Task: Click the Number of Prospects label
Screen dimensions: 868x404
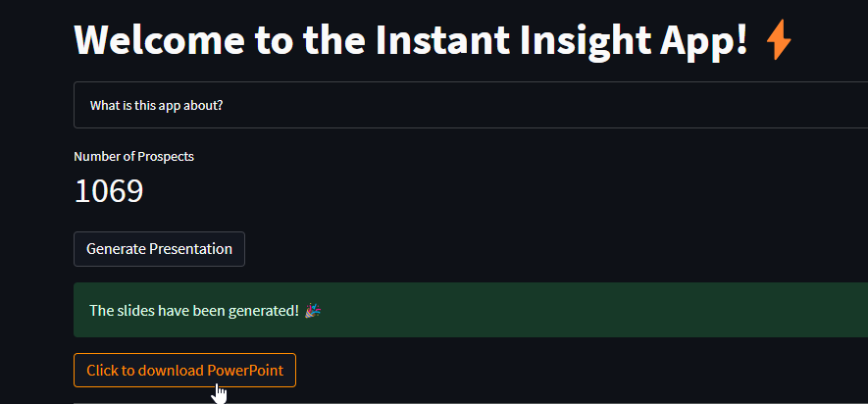Action: coord(133,157)
